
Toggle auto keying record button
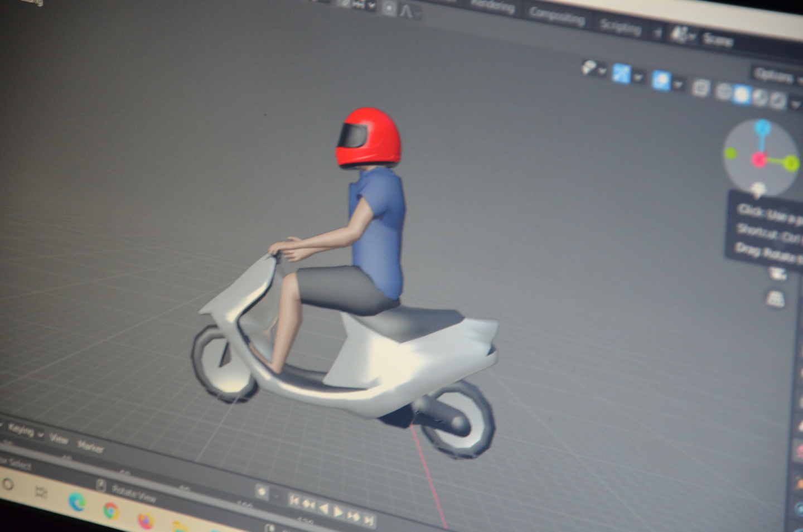(262, 492)
